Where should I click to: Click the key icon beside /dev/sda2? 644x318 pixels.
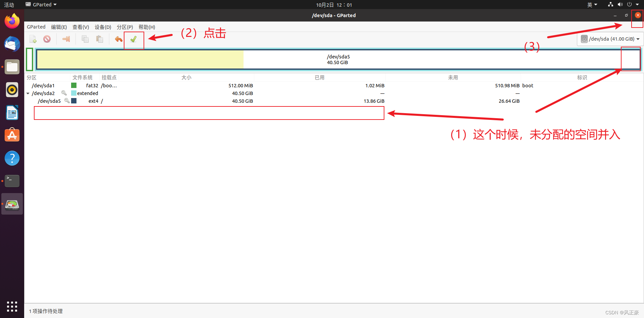pos(64,93)
